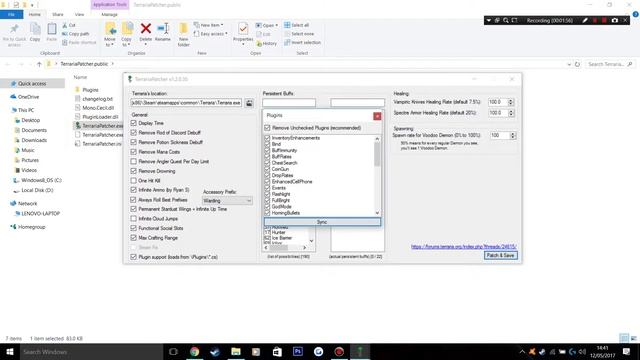This screenshot has height=360, width=640.
Task: Enable Remove Angler Quest Per Day Limit
Action: point(133,161)
